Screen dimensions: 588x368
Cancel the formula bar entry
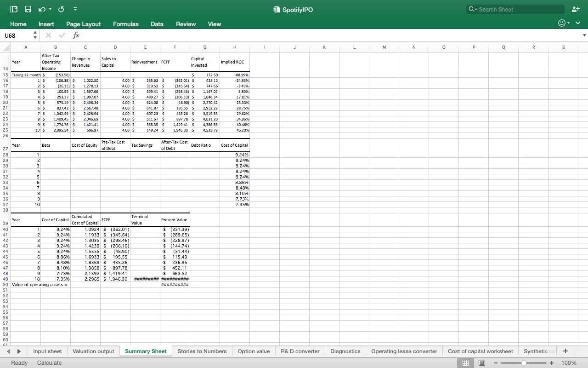coord(48,35)
